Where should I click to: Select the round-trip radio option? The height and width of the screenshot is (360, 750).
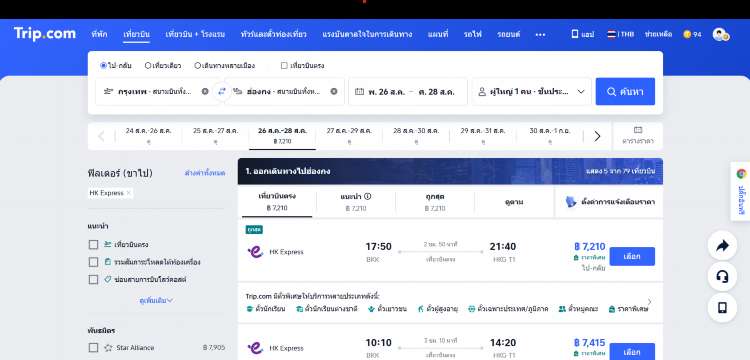tap(103, 65)
